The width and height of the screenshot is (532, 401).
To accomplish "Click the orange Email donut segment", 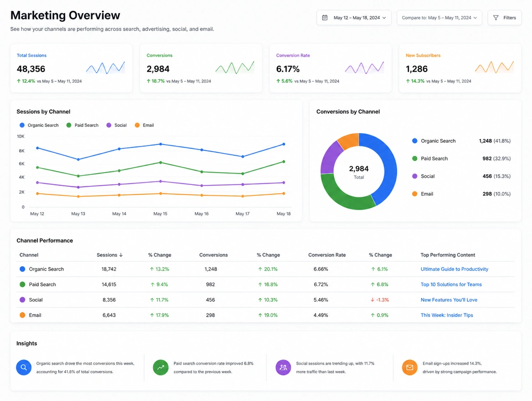I will tap(349, 140).
